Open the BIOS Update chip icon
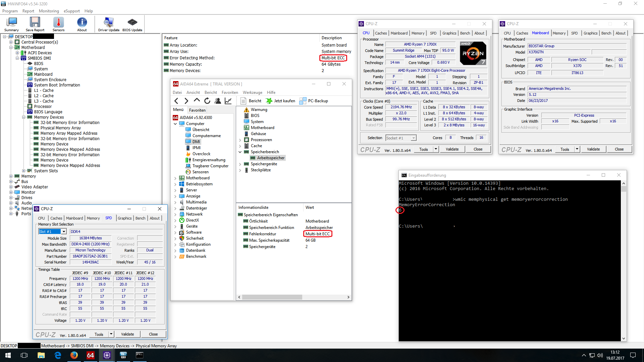The image size is (644, 362). click(132, 22)
